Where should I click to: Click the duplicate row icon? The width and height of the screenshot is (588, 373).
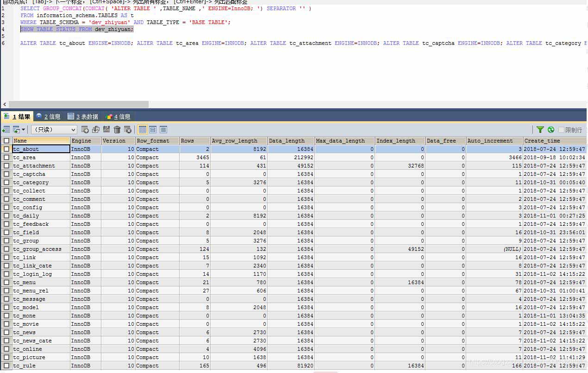coord(96,130)
